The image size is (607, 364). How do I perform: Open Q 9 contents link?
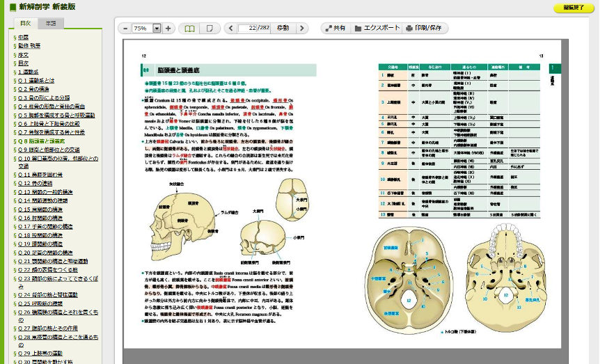(x=49, y=150)
